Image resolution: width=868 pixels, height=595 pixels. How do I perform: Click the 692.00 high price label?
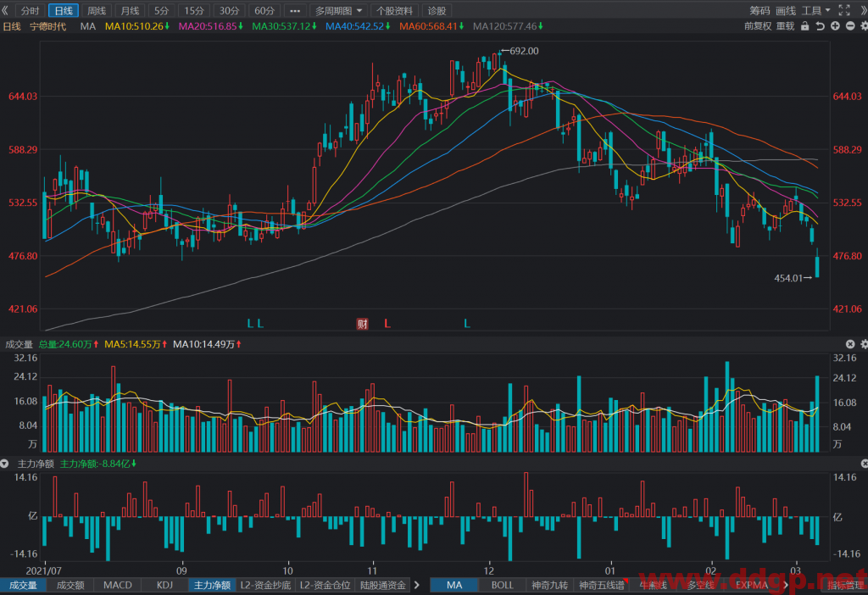tap(524, 51)
